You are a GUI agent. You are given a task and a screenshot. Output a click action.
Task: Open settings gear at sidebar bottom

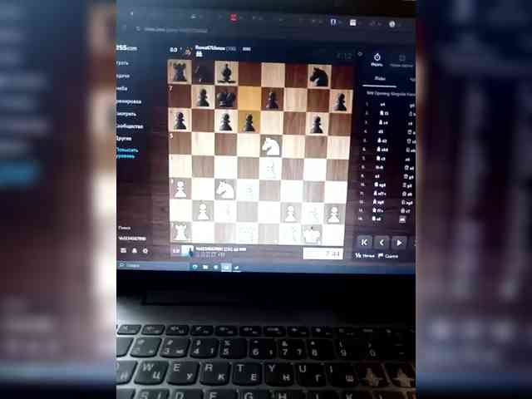click(145, 251)
